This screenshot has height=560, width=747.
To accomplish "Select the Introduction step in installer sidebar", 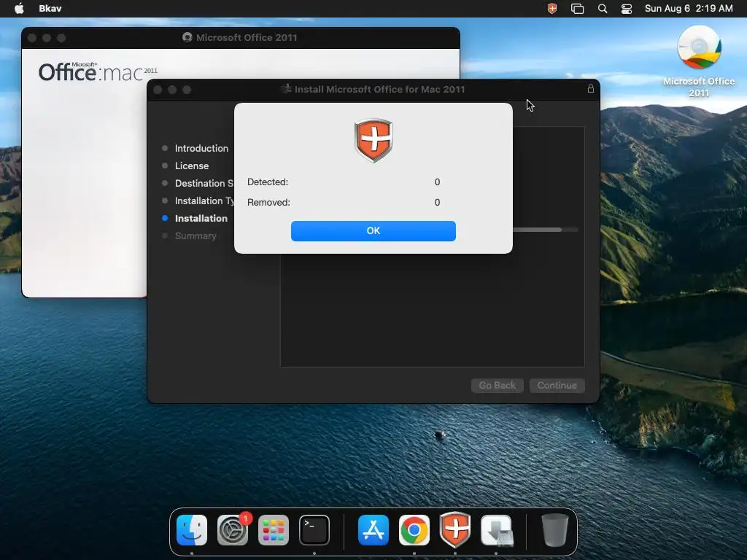I will pyautogui.click(x=201, y=148).
